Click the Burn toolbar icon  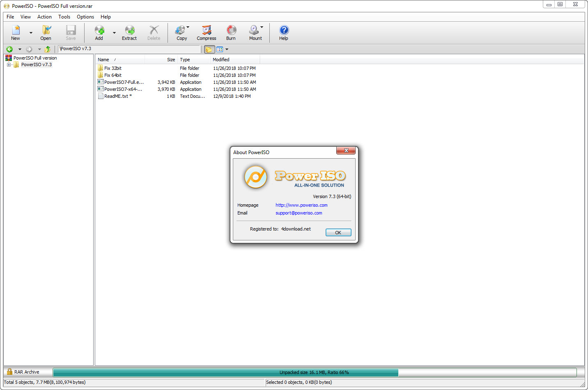231,32
